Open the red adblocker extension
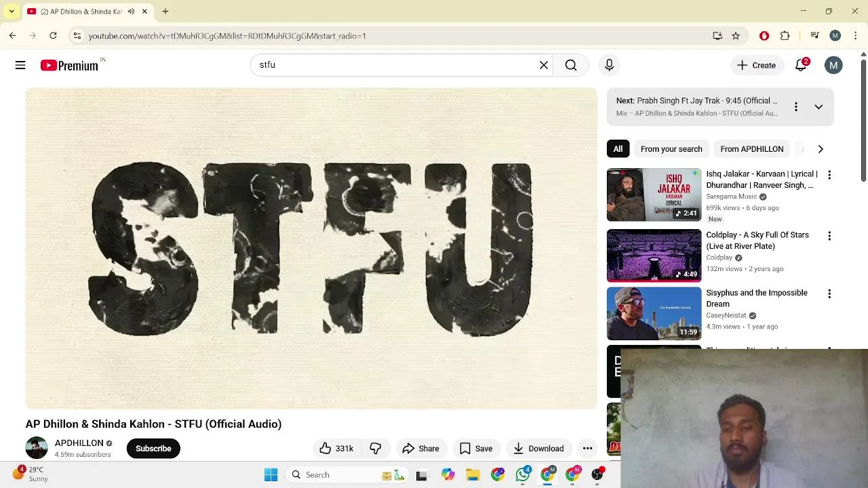 coord(764,36)
